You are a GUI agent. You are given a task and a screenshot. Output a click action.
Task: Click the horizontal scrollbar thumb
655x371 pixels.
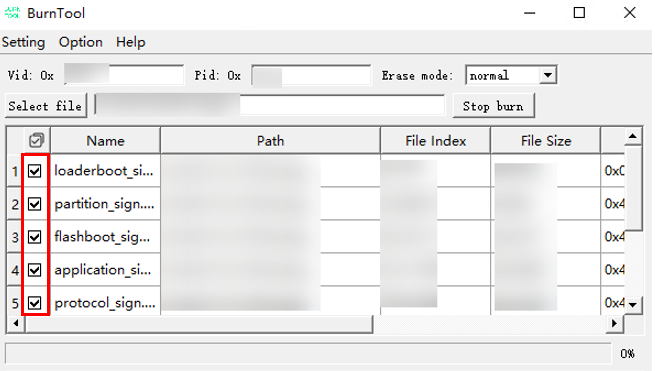(199, 324)
